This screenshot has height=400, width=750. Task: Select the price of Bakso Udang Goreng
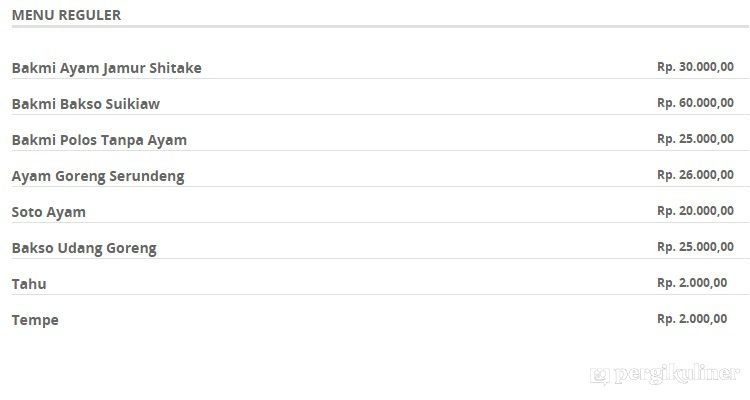tap(695, 247)
